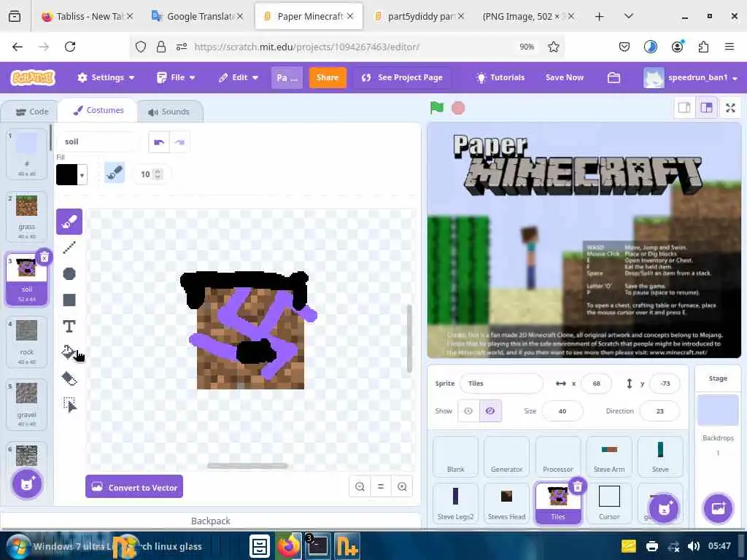Click the taskbar volume speaker icon
Screen dimensions: 747x560
tap(694, 546)
